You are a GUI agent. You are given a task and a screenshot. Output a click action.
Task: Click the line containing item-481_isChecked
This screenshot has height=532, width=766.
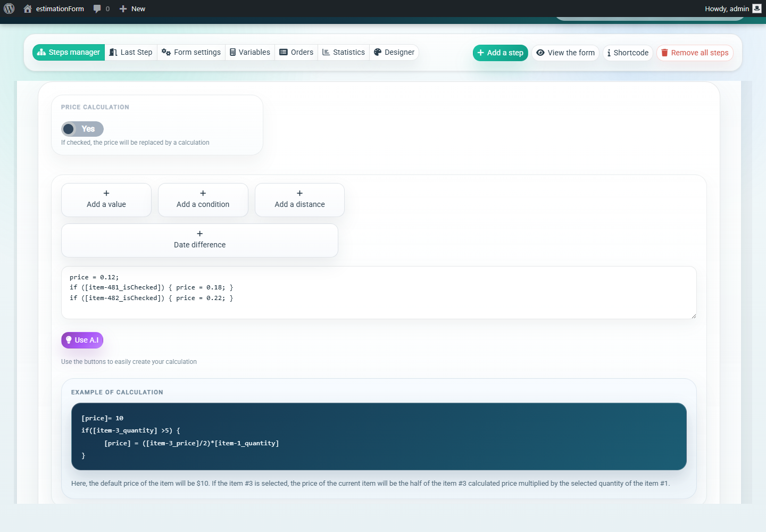click(x=151, y=287)
